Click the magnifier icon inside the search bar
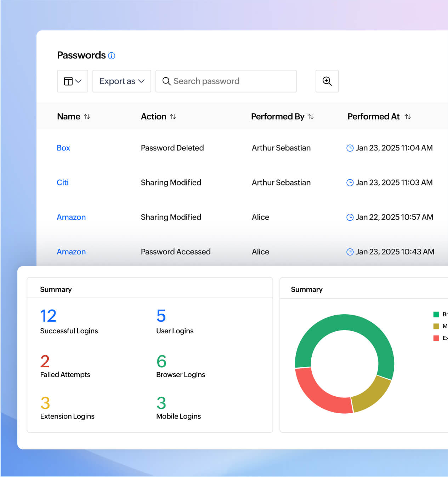The image size is (448, 477). point(166,81)
